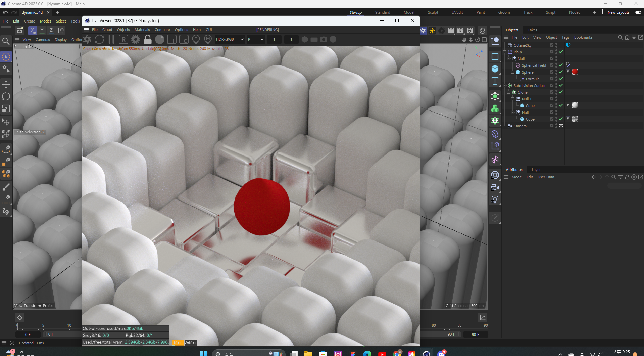Toggle Subdivision Surface enable checkmark
The width and height of the screenshot is (644, 356).
click(x=561, y=85)
